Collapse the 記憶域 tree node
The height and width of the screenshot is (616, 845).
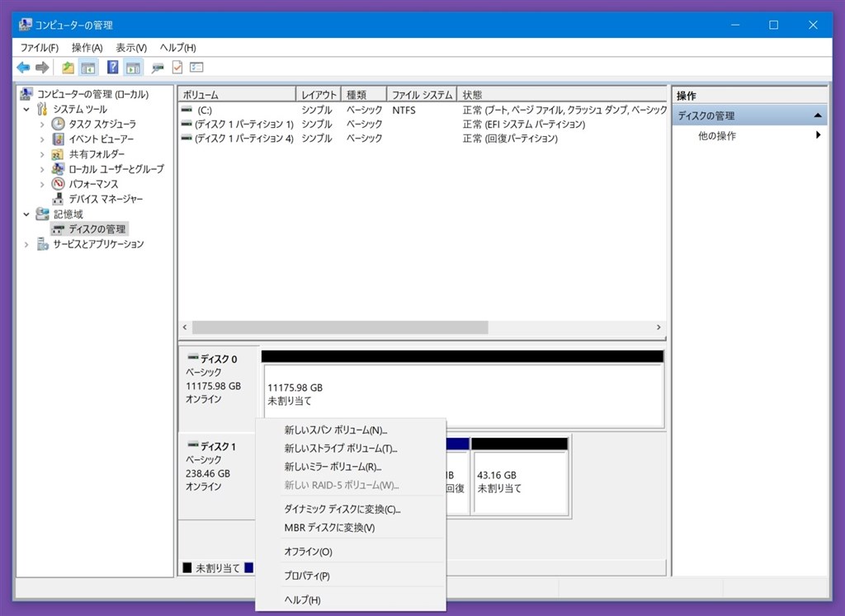[26, 214]
